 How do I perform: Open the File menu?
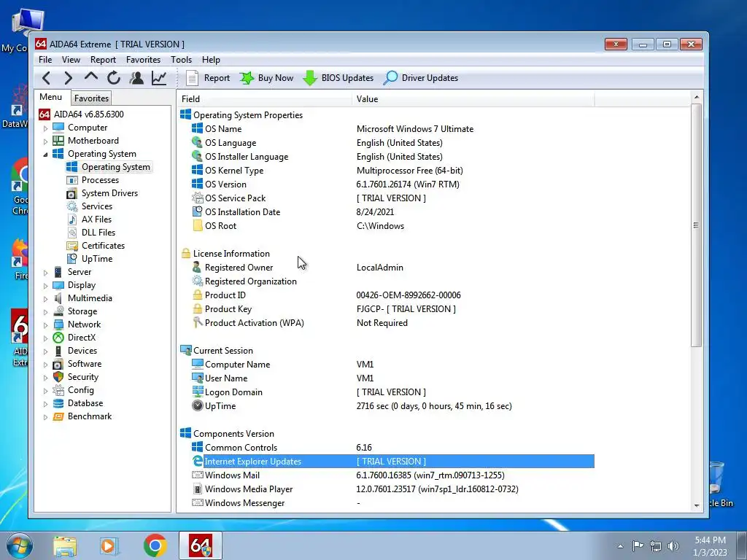click(x=45, y=60)
